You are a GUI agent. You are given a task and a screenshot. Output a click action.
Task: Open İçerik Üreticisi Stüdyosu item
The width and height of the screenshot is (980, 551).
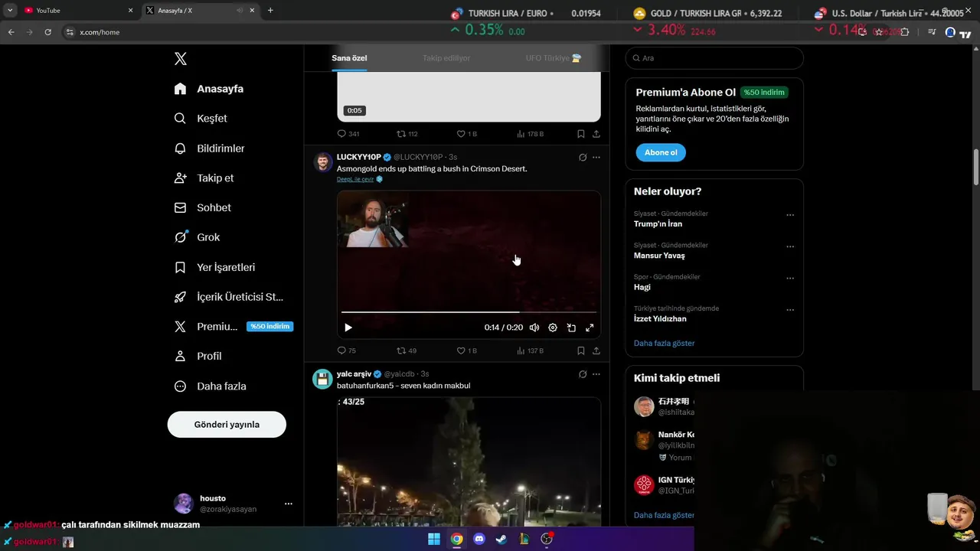(x=228, y=297)
